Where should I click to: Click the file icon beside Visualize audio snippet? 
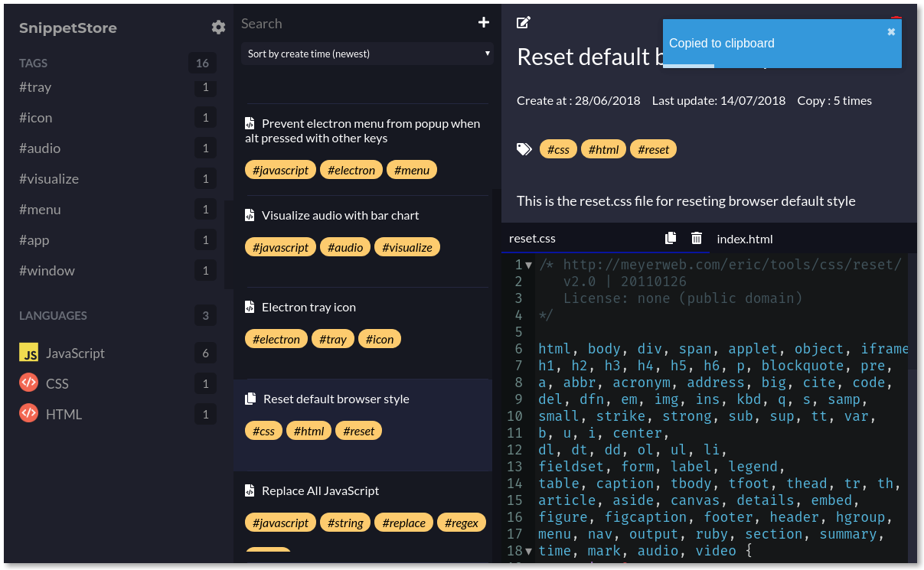click(x=250, y=215)
